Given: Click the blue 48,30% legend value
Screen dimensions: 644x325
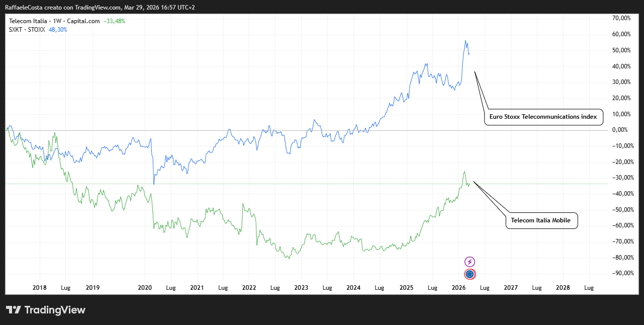Looking at the screenshot, I should pos(58,30).
